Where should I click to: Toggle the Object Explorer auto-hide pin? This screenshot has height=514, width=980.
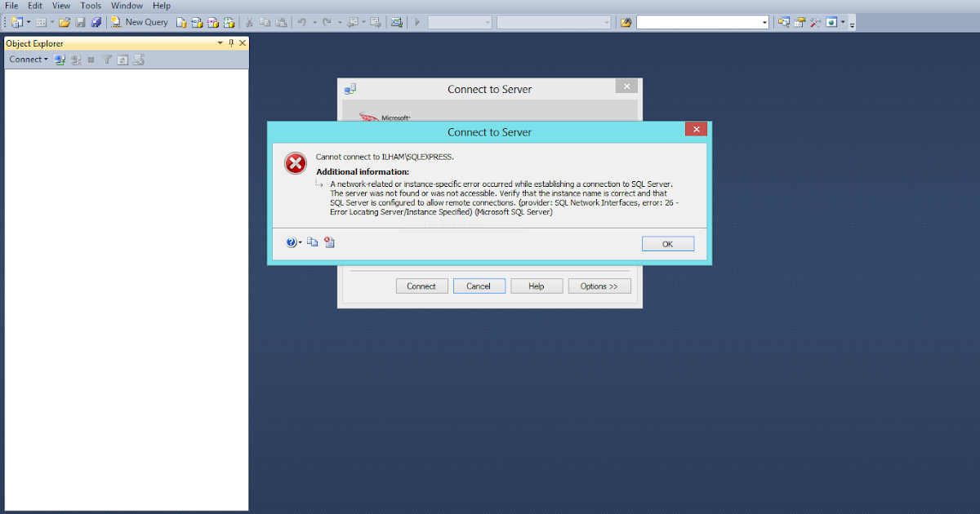pos(231,43)
